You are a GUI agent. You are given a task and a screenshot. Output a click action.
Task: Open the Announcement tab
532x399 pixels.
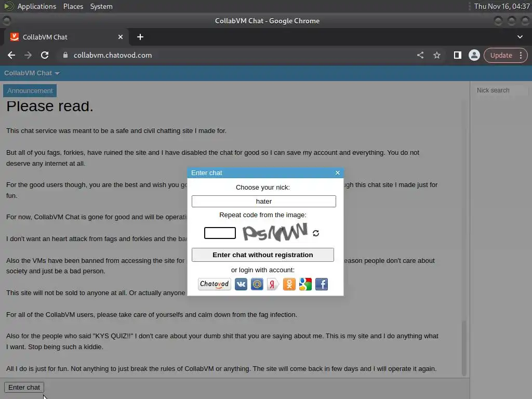pyautogui.click(x=30, y=90)
